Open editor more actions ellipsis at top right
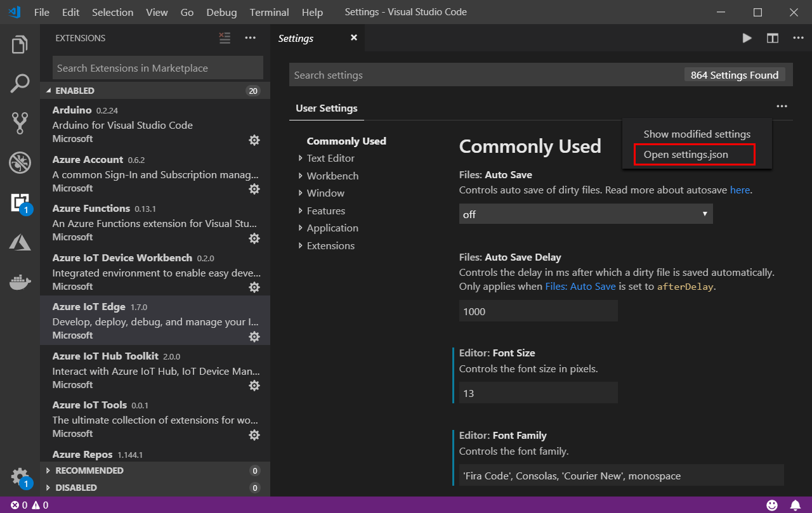 (798, 38)
